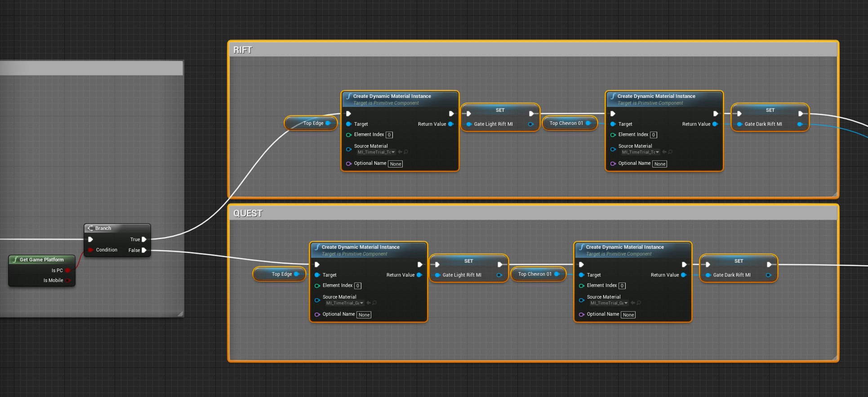Image resolution: width=868 pixels, height=397 pixels.
Task: Select the Get Game Platform node header
Action: (x=42, y=260)
